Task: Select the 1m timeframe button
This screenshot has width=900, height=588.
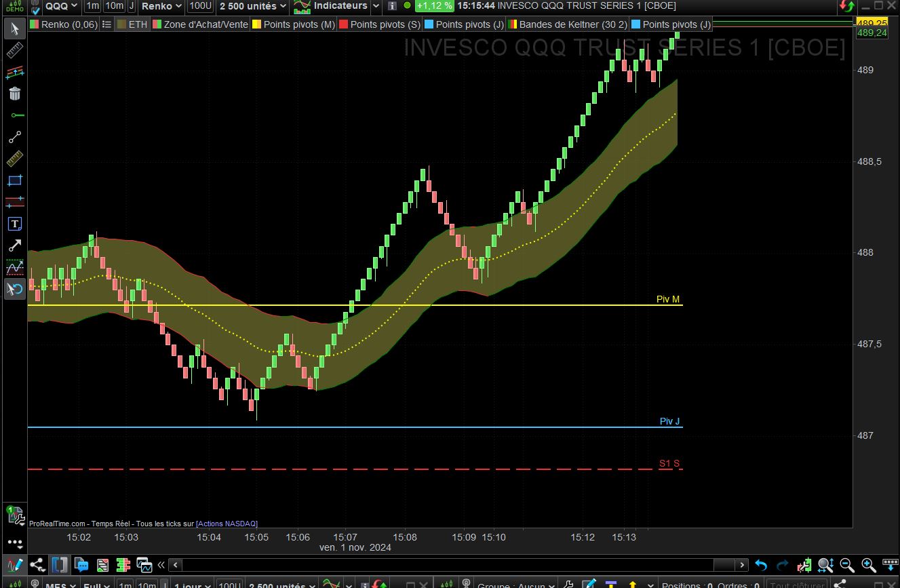Action: pyautogui.click(x=93, y=6)
